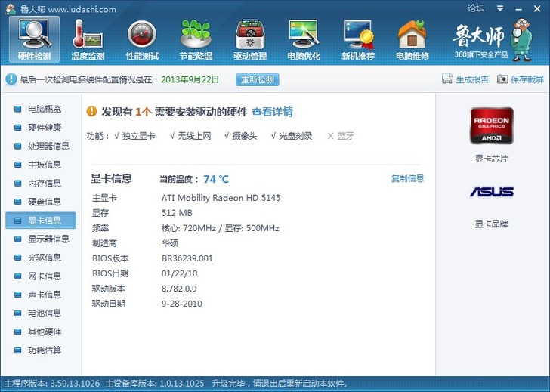Click the manufacturer value 华硕
The image size is (550, 392).
pyautogui.click(x=170, y=243)
